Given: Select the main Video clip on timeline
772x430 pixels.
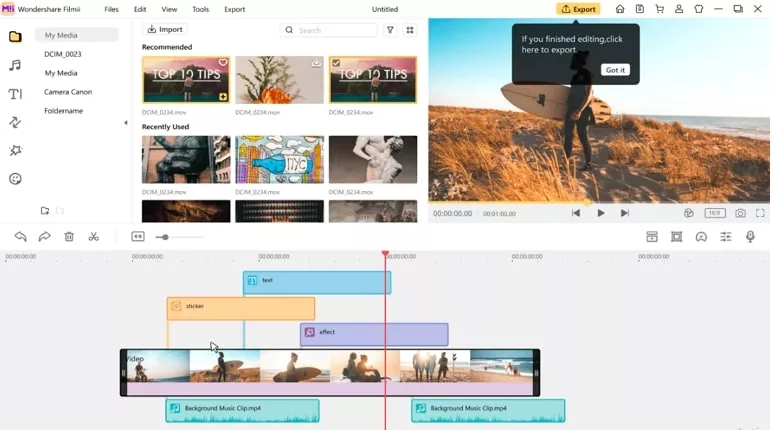Looking at the screenshot, I should pyautogui.click(x=330, y=372).
